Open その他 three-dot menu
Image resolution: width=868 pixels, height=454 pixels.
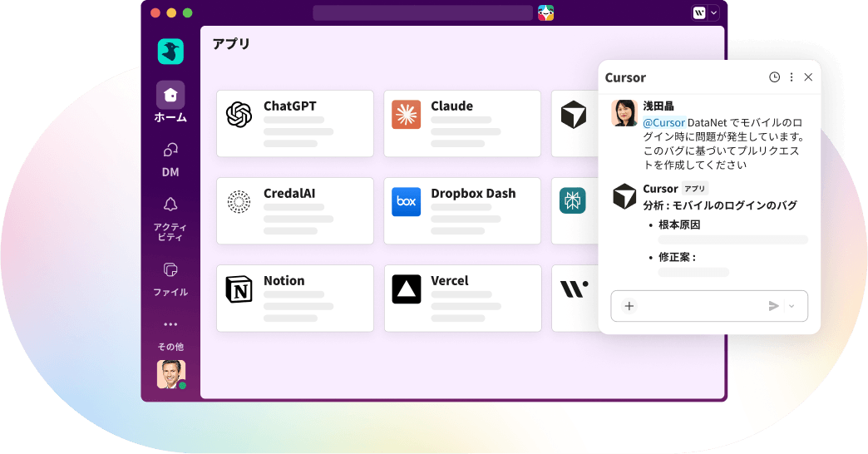click(x=170, y=324)
